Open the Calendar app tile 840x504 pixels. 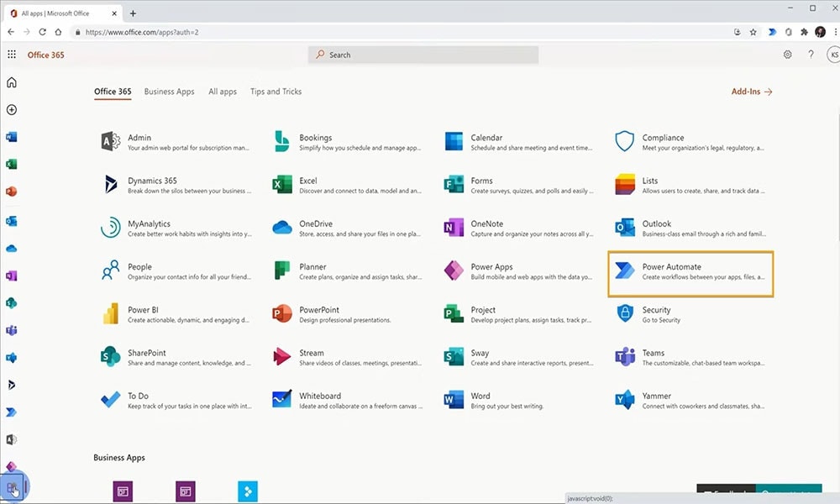pos(518,142)
